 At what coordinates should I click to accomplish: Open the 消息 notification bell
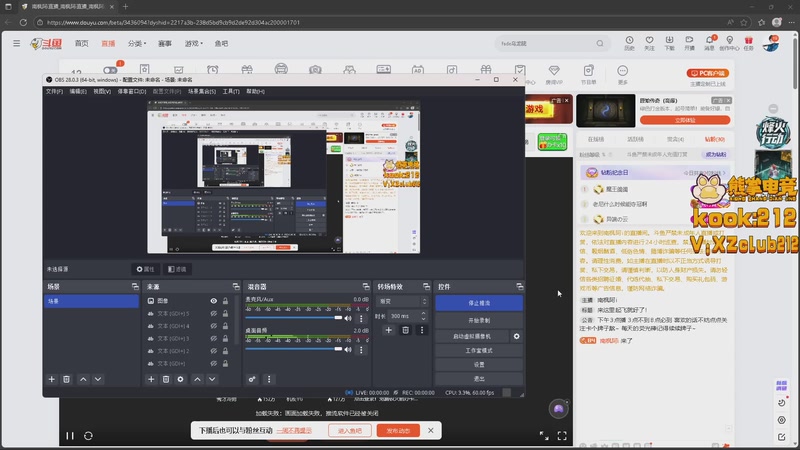pyautogui.click(x=710, y=43)
